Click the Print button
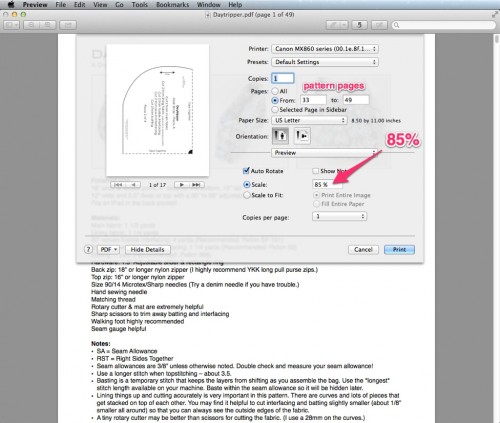This screenshot has width=500, height=423. (399, 250)
